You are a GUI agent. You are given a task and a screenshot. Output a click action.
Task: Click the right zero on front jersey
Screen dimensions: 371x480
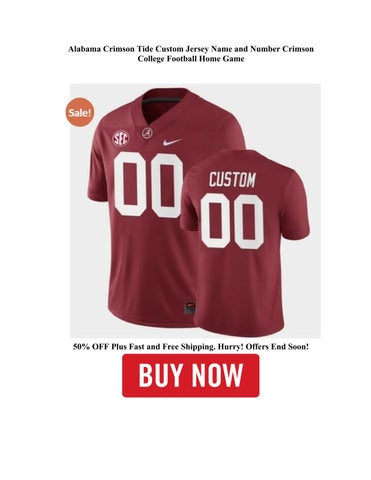pyautogui.click(x=166, y=185)
